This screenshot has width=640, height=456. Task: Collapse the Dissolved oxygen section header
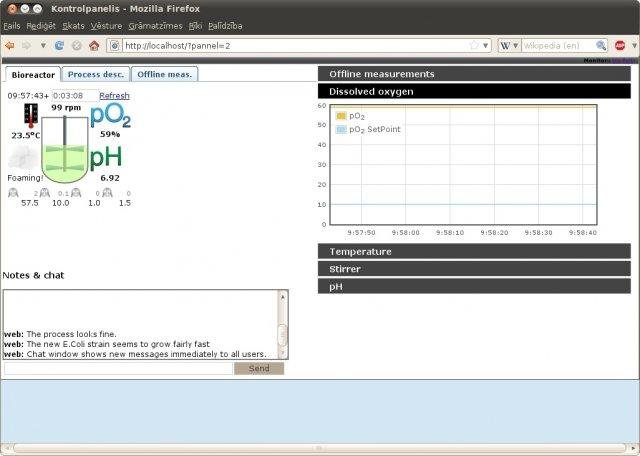click(x=474, y=91)
